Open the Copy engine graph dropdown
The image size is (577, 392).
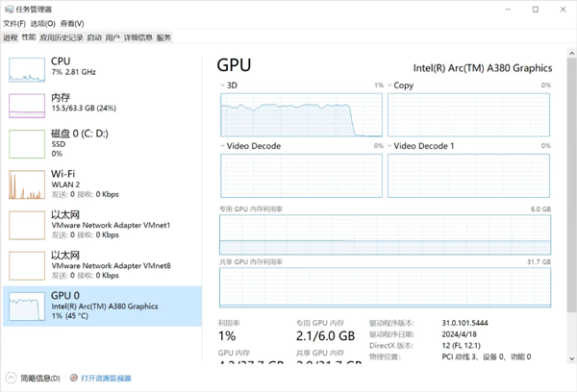[x=390, y=86]
